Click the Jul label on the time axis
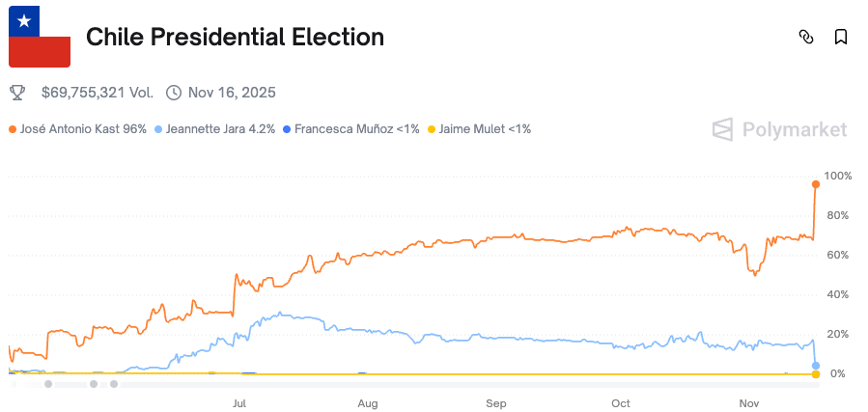This screenshot has height=412, width=868. pos(238,402)
